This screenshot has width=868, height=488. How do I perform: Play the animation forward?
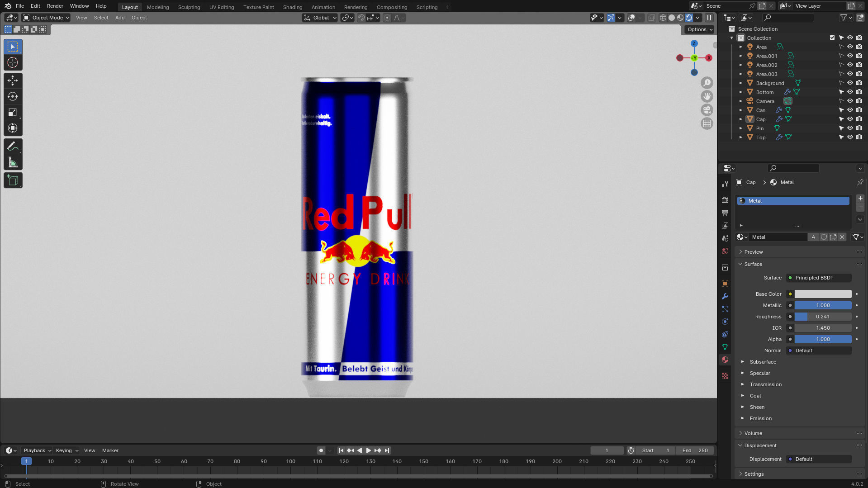tap(369, 450)
